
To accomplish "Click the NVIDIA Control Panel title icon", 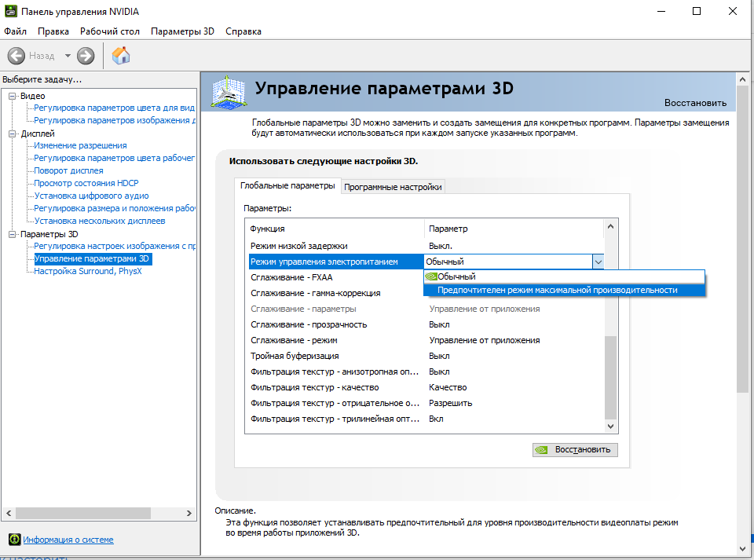I will [x=10, y=11].
